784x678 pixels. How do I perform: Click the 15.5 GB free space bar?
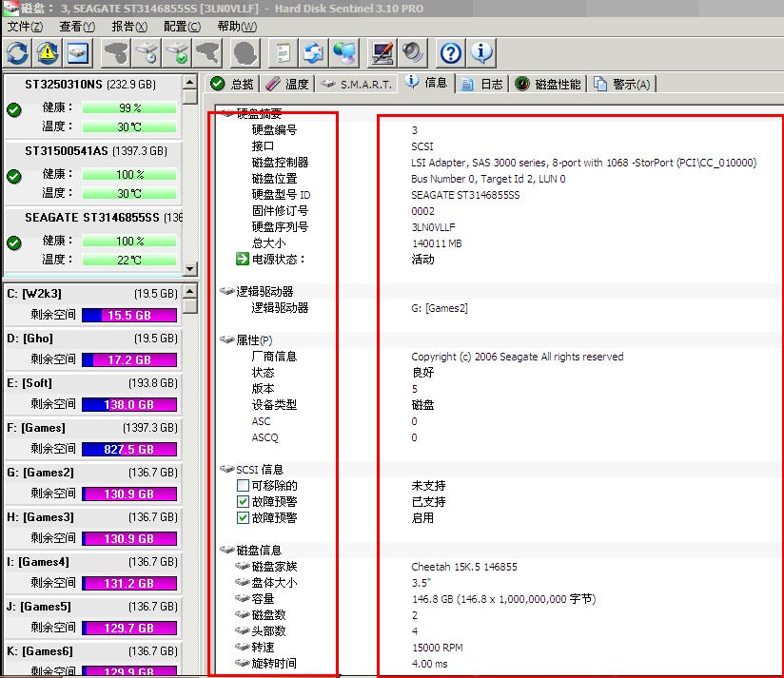pyautogui.click(x=129, y=316)
